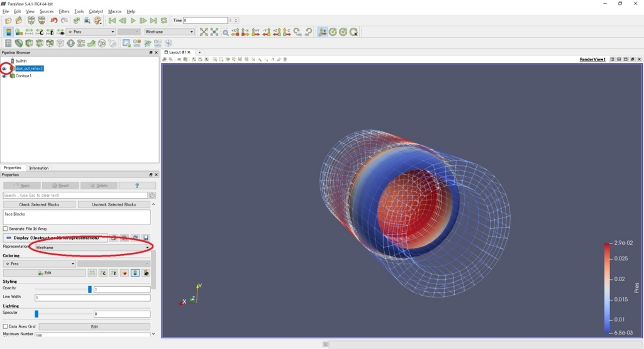Rotate view 90 degrees clockwise icon
644x349 pixels.
coord(297,32)
